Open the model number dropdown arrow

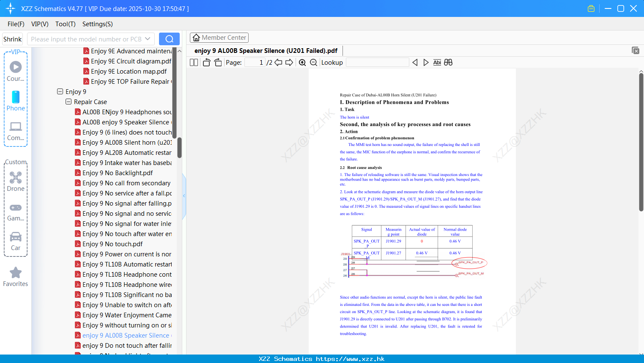pyautogui.click(x=148, y=39)
